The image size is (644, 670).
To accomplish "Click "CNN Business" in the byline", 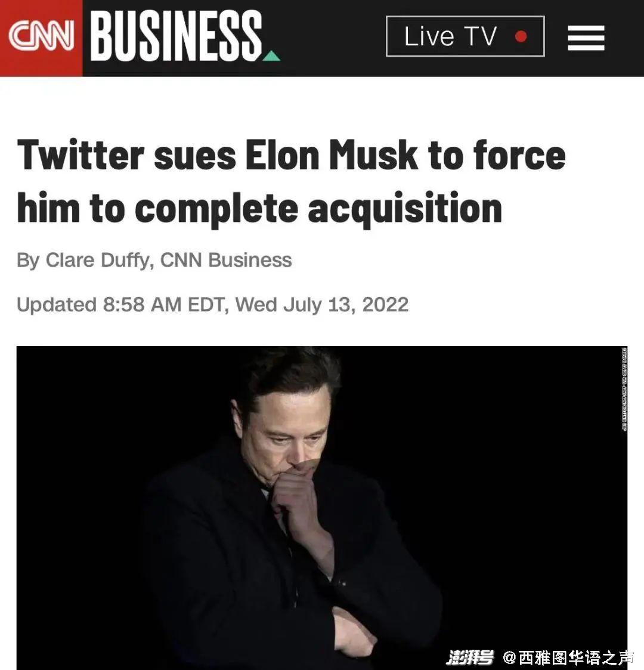I will click(x=226, y=260).
